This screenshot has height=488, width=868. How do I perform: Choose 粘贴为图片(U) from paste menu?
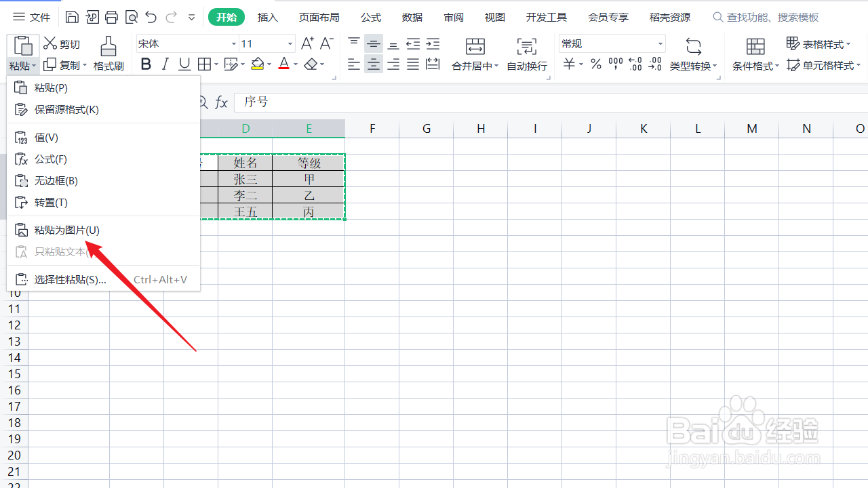click(x=103, y=230)
